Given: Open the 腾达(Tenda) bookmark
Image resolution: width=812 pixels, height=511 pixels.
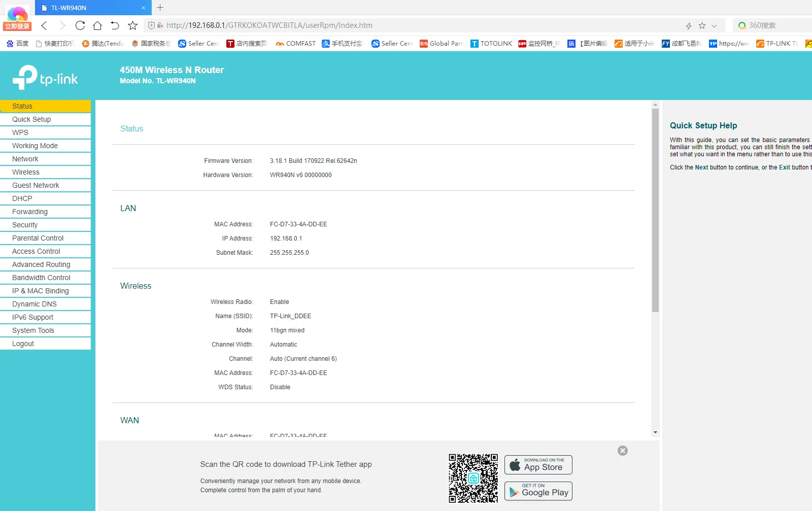Looking at the screenshot, I should click(x=103, y=44).
